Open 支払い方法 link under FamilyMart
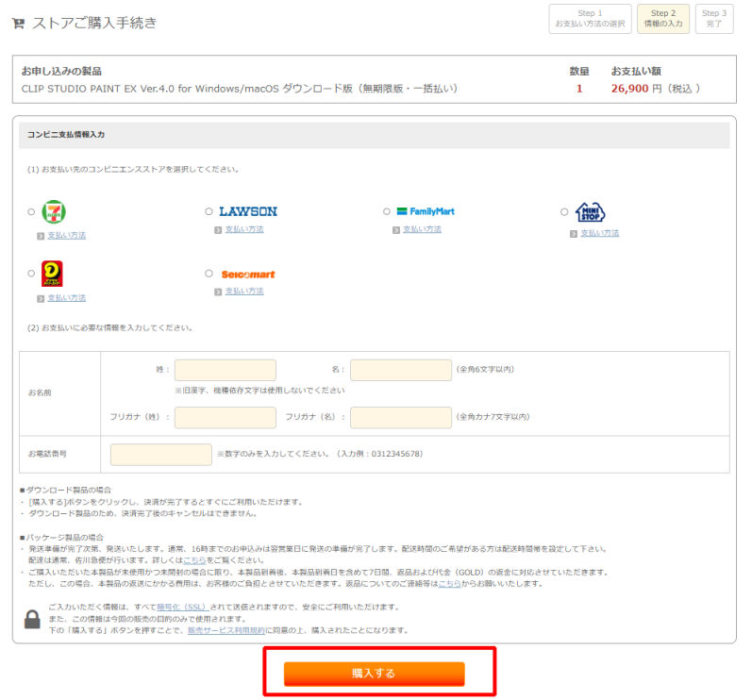Viewport: 752px width, 700px height. 422,229
